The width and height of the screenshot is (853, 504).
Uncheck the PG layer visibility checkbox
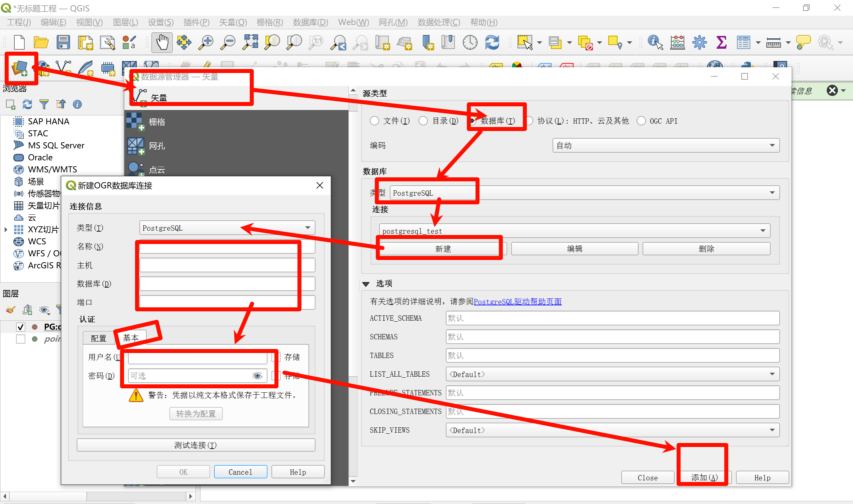tap(21, 327)
